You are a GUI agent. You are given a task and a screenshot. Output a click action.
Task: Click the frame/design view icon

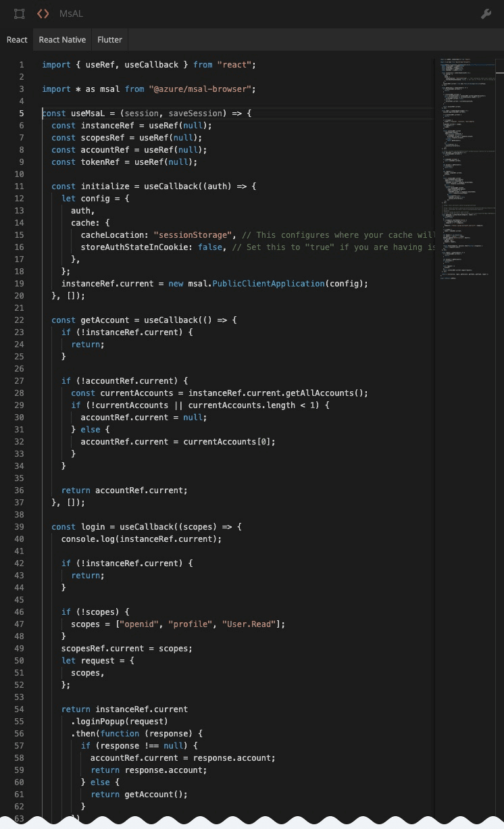(20, 14)
